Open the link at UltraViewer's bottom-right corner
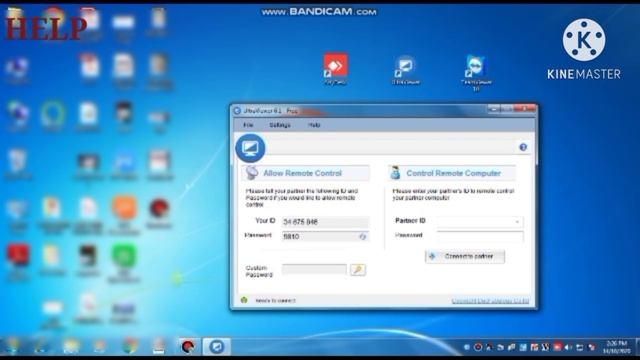The width and height of the screenshot is (640, 360). pyautogui.click(x=490, y=301)
